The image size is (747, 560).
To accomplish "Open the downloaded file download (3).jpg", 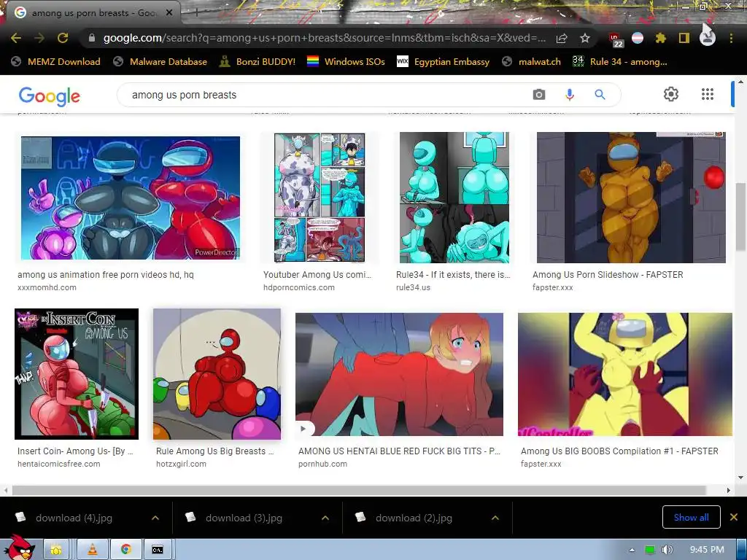I will (x=244, y=518).
